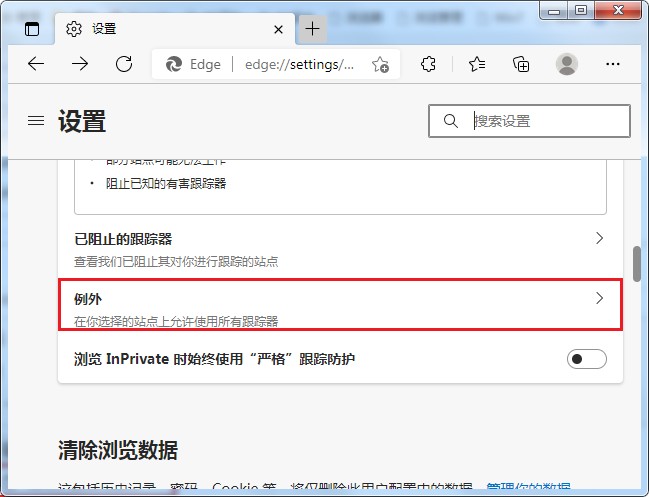Refresh the current page
Screen dimensions: 649x497
pyautogui.click(x=124, y=64)
